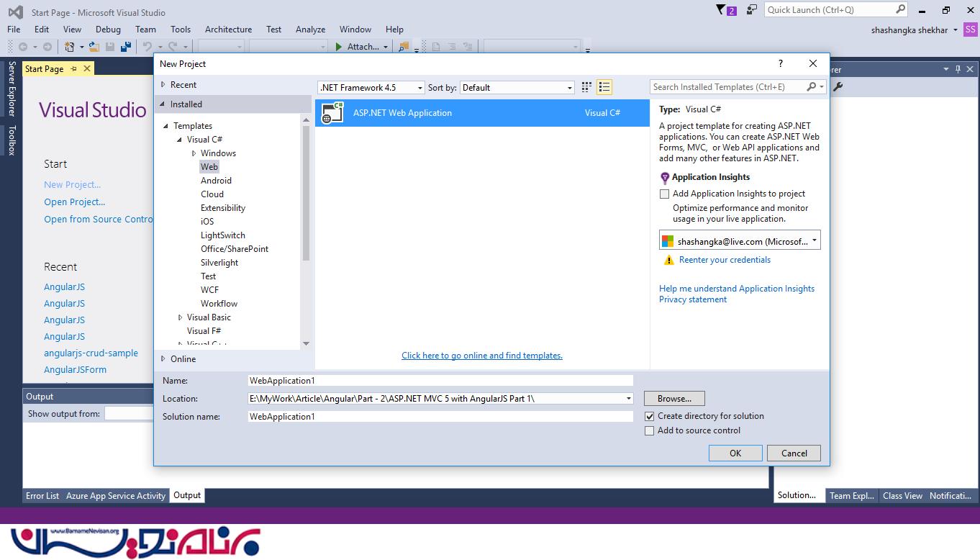Image resolution: width=980 pixels, height=560 pixels.
Task: Click the wrench properties icon
Action: [838, 87]
